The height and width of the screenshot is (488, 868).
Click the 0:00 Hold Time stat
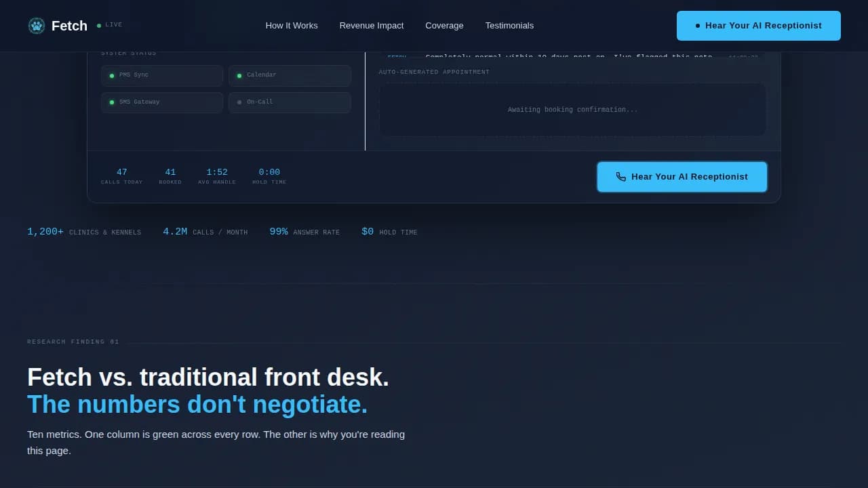pos(269,176)
